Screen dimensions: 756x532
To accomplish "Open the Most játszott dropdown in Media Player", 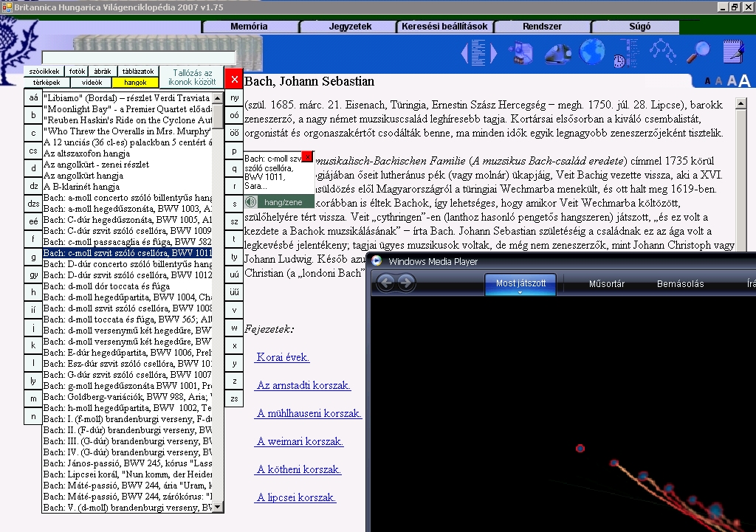I will (520, 284).
